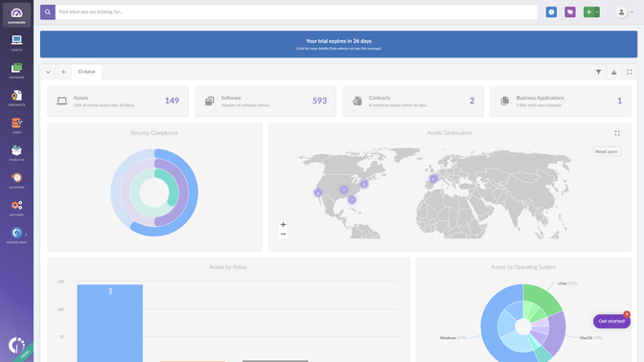The height and width of the screenshot is (362, 644).
Task: Open the dashboard filter funnel icon
Action: point(598,72)
